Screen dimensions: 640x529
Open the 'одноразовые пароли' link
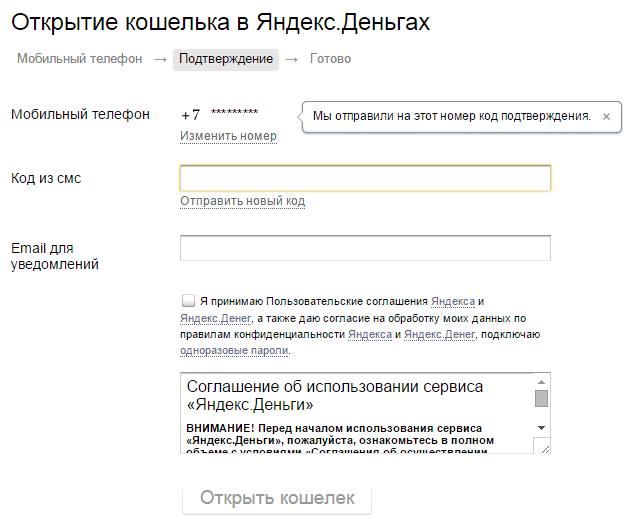[234, 351]
